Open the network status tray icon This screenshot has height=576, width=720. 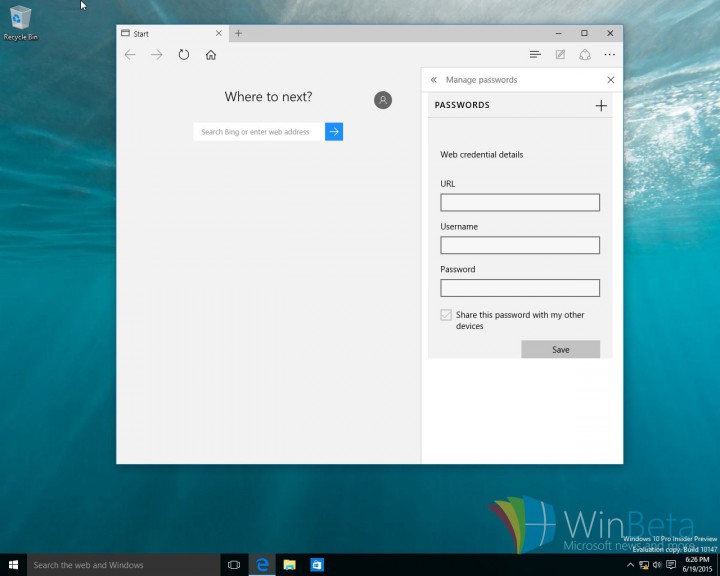(x=644, y=565)
